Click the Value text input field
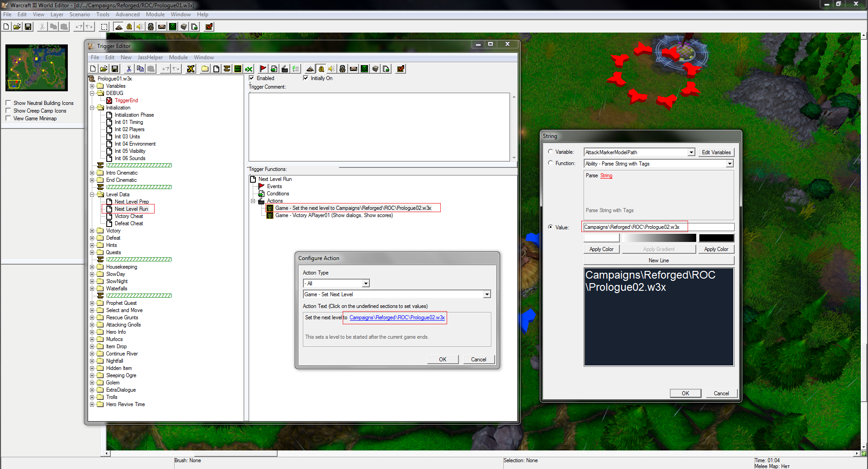Viewport: 868px width, 469px height. 659,227
